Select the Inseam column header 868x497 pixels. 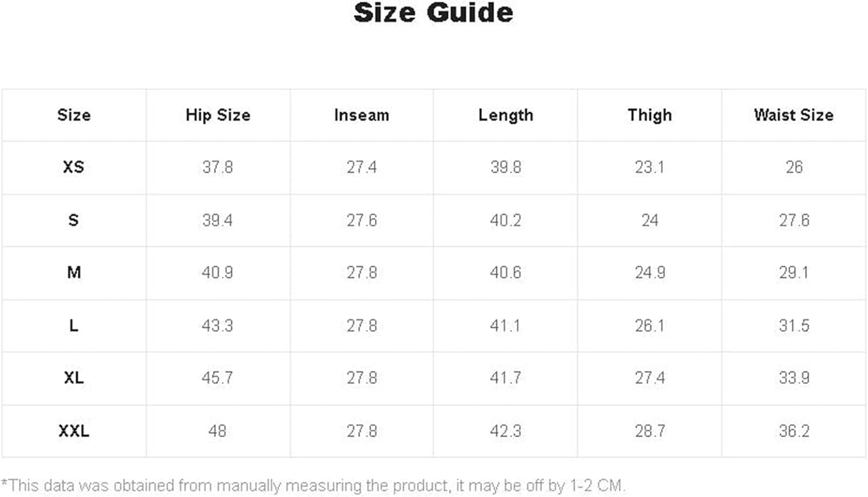click(x=362, y=115)
